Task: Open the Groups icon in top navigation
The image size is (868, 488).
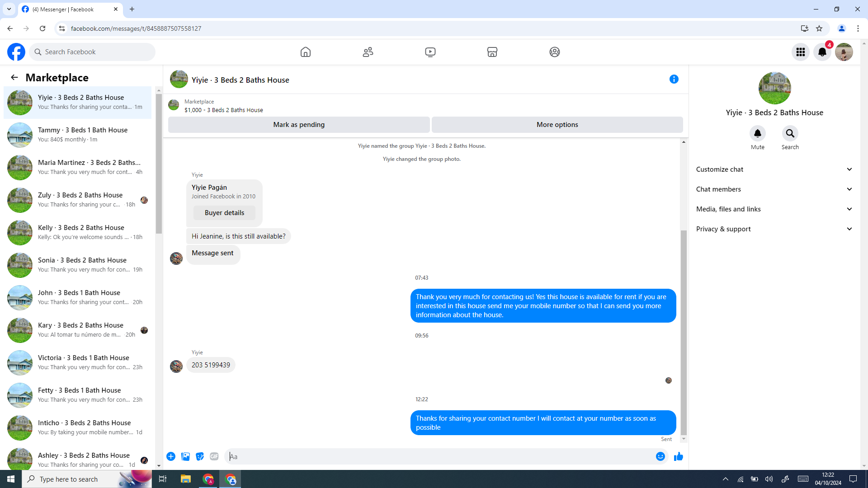Action: pos(555,52)
